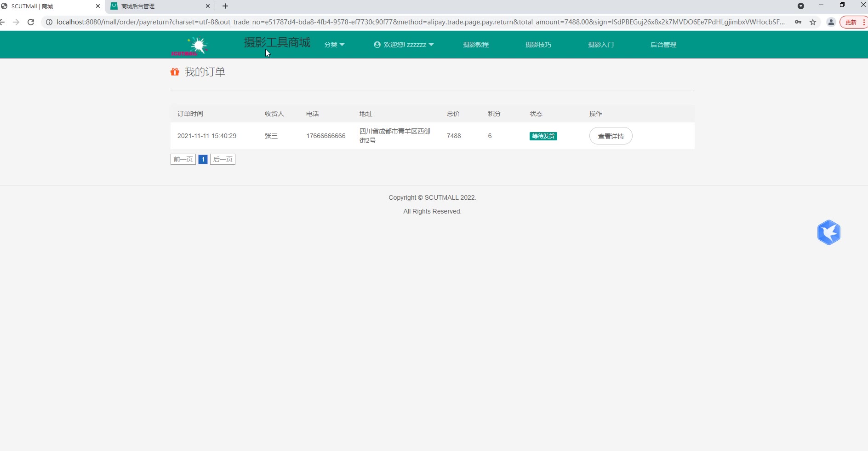Click the SCUTMALL logo in the header

pyautogui.click(x=189, y=46)
